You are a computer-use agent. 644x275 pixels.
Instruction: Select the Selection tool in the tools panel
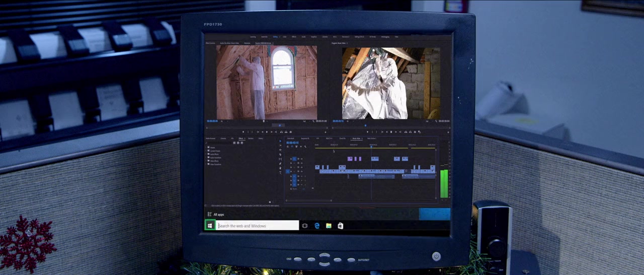point(280,142)
